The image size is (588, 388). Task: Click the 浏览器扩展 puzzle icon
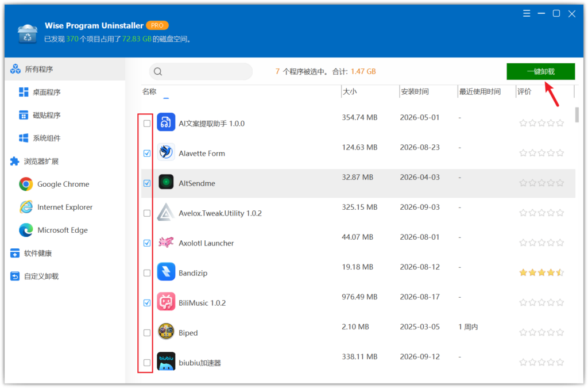tap(14, 162)
